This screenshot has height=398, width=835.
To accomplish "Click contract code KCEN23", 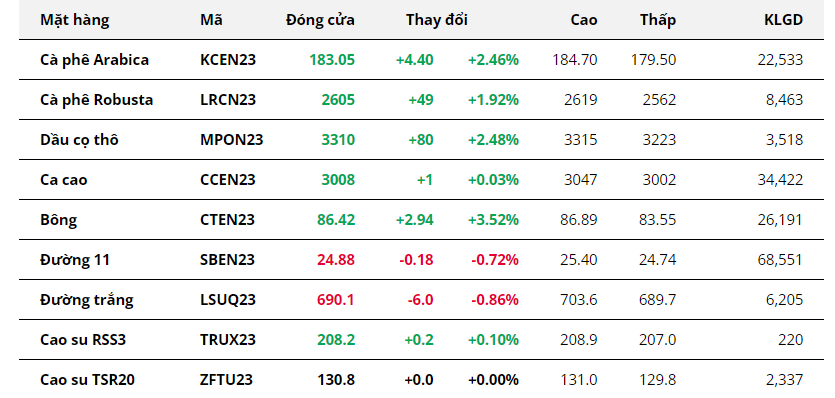I will [x=228, y=60].
